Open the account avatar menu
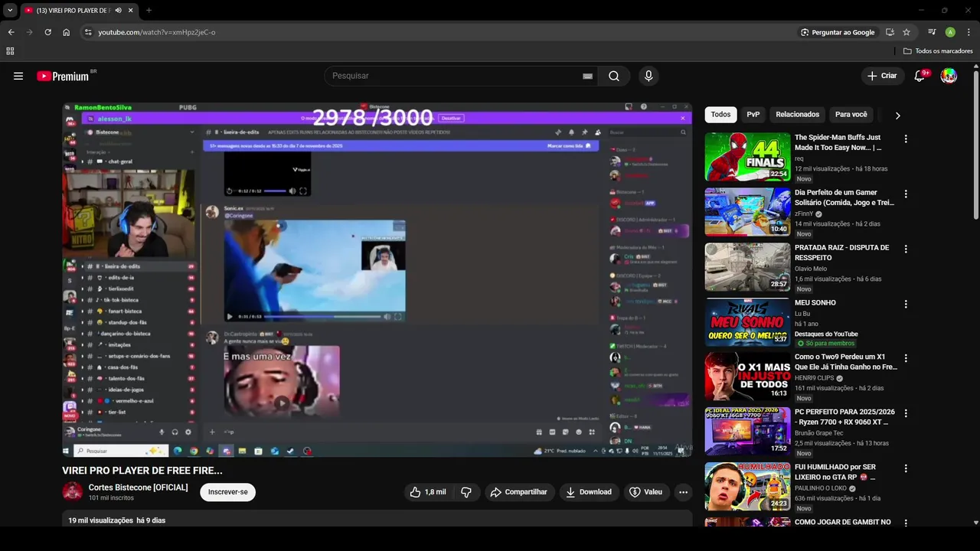 pos(949,76)
